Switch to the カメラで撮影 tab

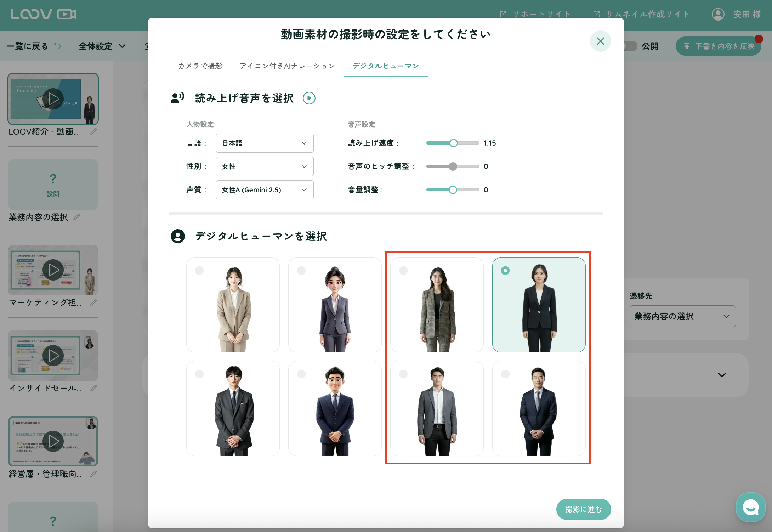tap(200, 66)
